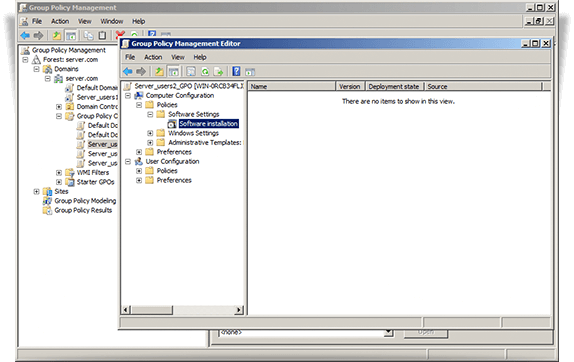Open Properties icon in Editor toolbar
Image resolution: width=574 pixels, height=362 pixels.
click(x=191, y=71)
